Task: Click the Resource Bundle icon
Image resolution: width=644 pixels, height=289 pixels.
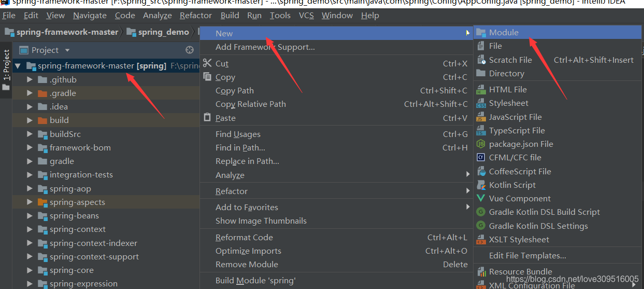Action: click(x=480, y=271)
